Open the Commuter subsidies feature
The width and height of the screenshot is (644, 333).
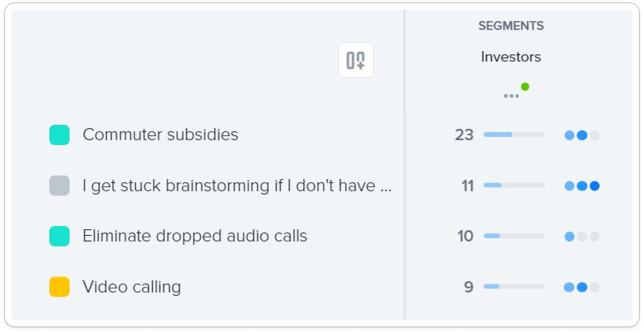click(160, 134)
